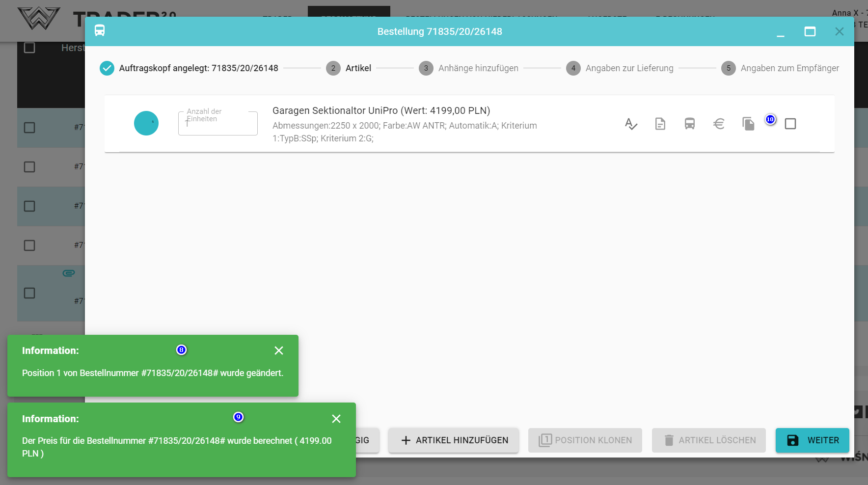Click the spellcheck icon in the article row

tap(631, 124)
